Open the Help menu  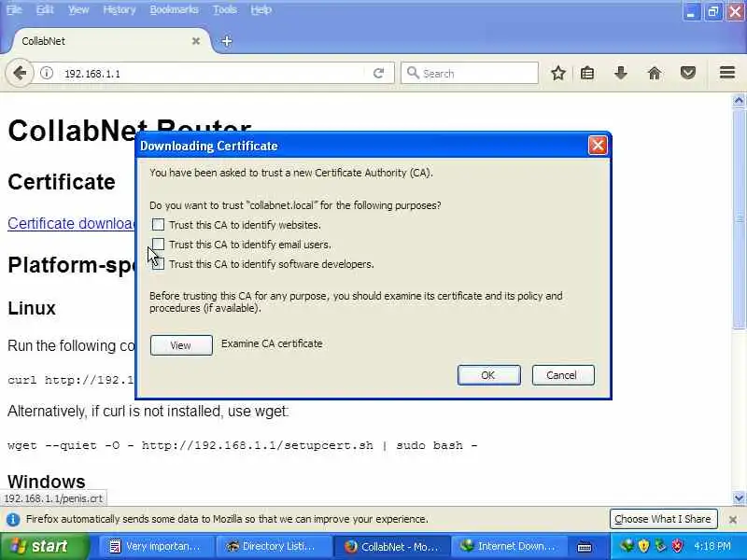coord(261,9)
